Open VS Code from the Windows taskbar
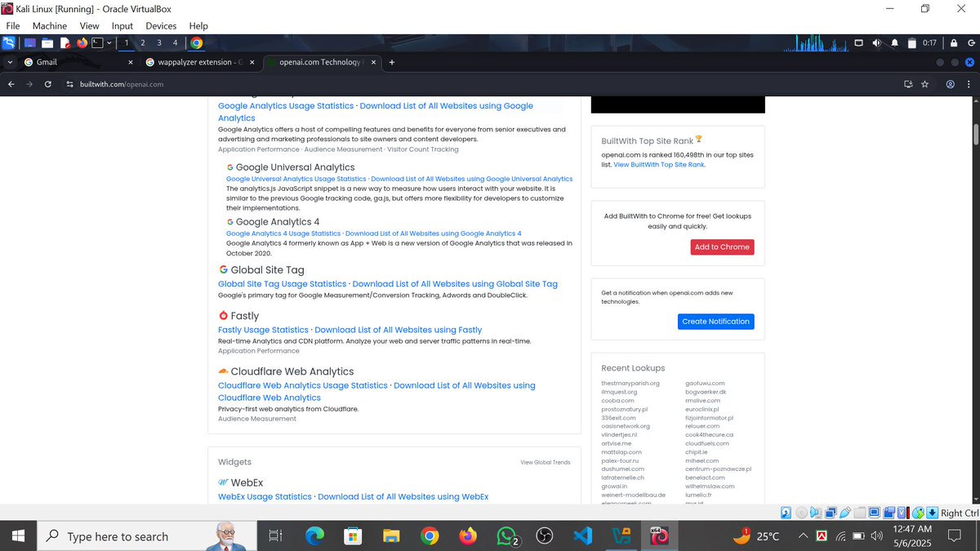 tap(582, 536)
